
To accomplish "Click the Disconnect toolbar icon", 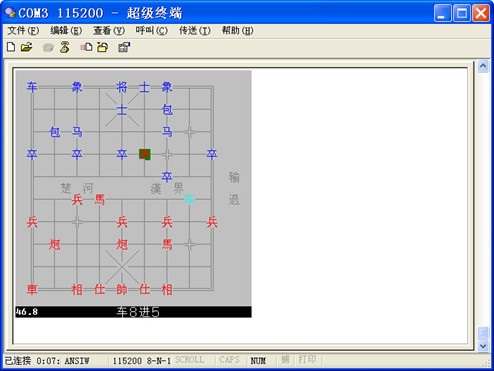I will click(65, 47).
